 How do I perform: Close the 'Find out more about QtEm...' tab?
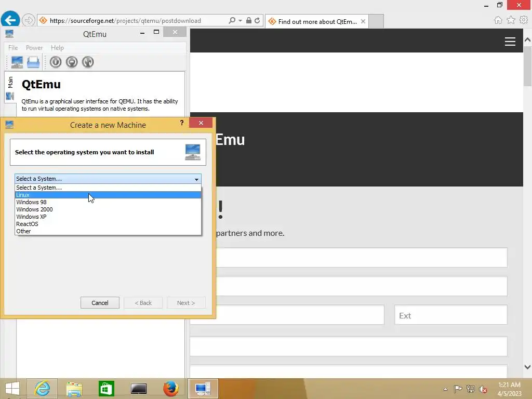click(x=363, y=21)
